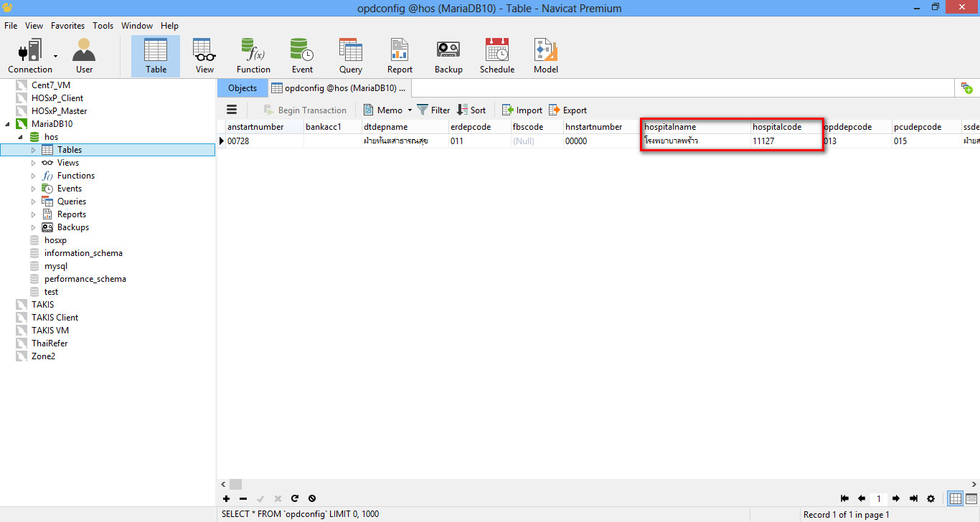
Task: Refresh the table records
Action: click(295, 498)
